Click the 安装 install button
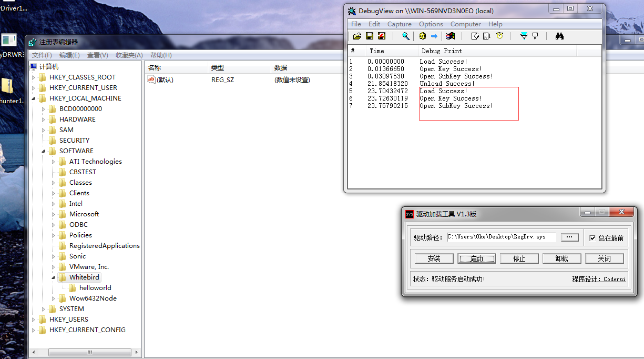 click(434, 258)
